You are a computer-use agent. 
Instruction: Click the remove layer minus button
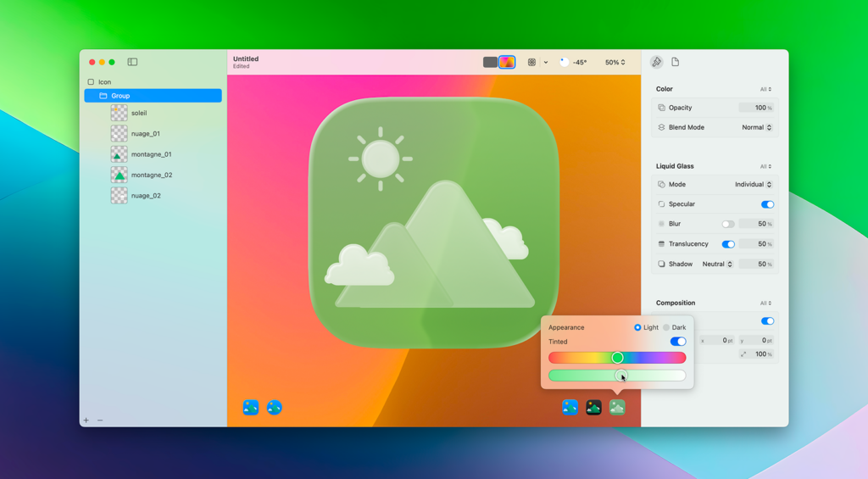(x=100, y=421)
